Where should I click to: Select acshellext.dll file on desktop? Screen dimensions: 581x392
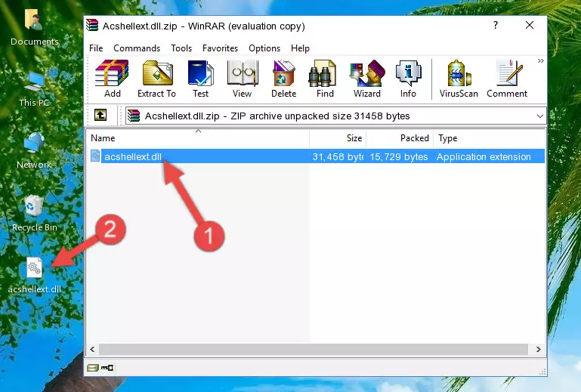click(x=34, y=276)
